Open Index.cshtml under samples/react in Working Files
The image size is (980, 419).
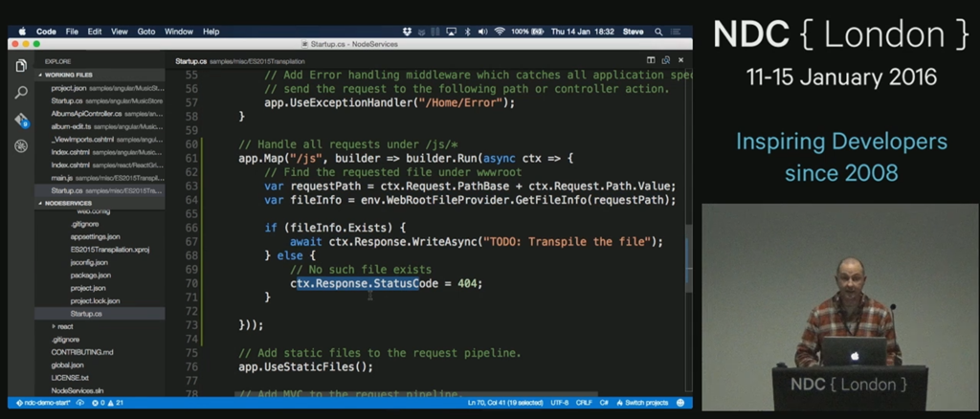click(x=100, y=165)
